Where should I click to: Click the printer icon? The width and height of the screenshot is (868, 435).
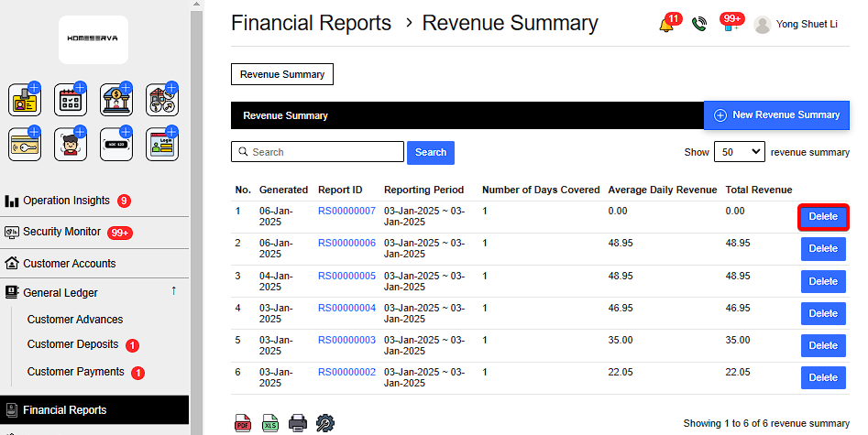click(298, 423)
